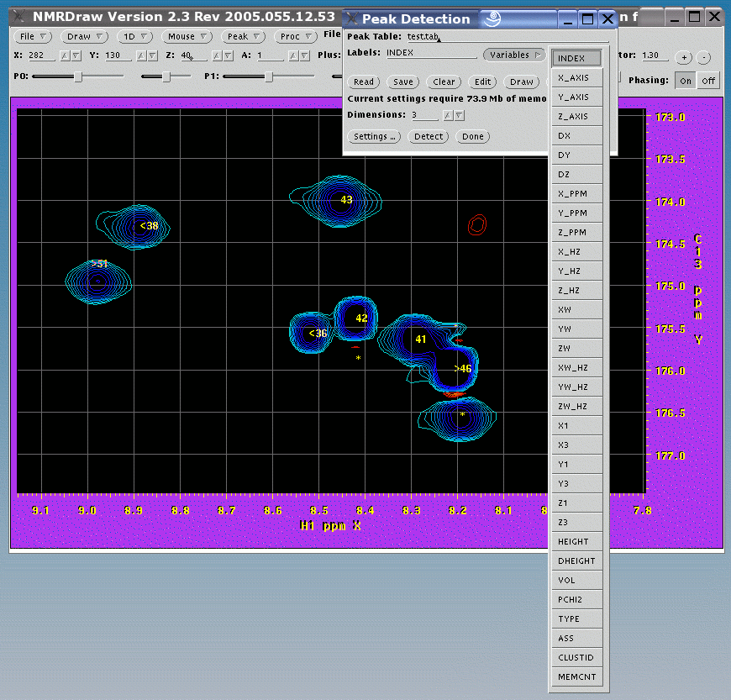The image size is (731, 700).
Task: Pick HEIGHT from the Variables list
Action: [576, 541]
